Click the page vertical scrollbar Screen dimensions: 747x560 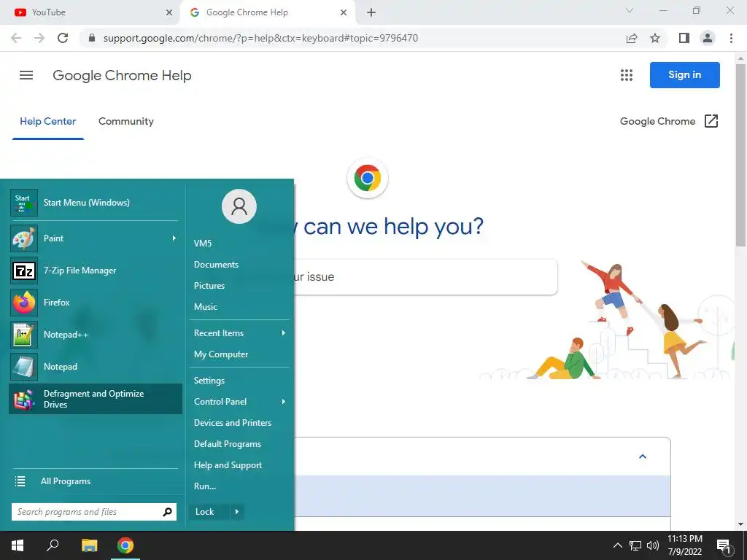point(740,155)
